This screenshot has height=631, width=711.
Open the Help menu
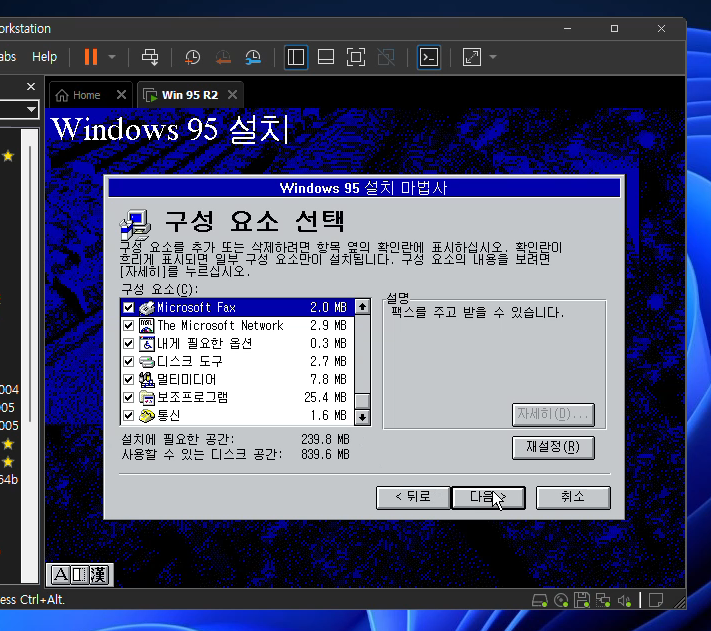pyautogui.click(x=44, y=57)
